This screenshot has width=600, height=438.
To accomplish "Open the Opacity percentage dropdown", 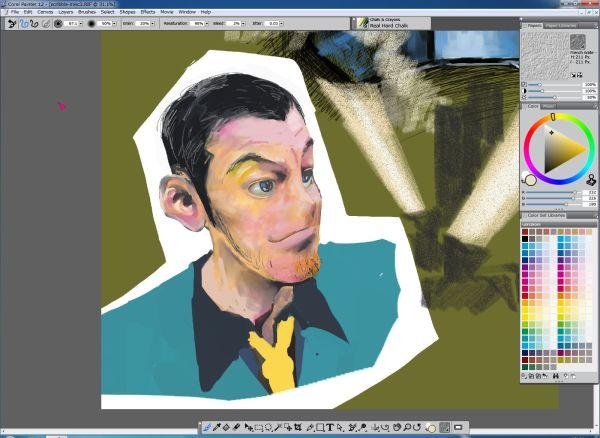I will point(112,23).
